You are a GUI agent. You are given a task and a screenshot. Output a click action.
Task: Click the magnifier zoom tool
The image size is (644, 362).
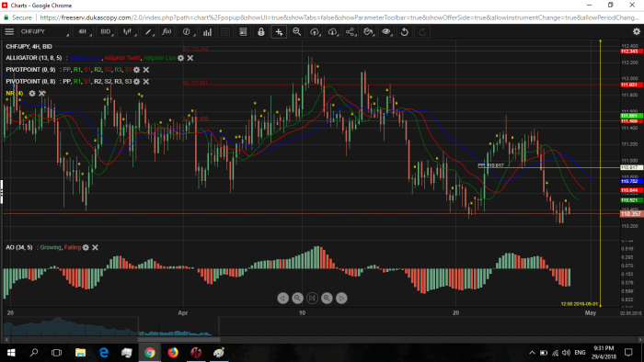[296, 31]
